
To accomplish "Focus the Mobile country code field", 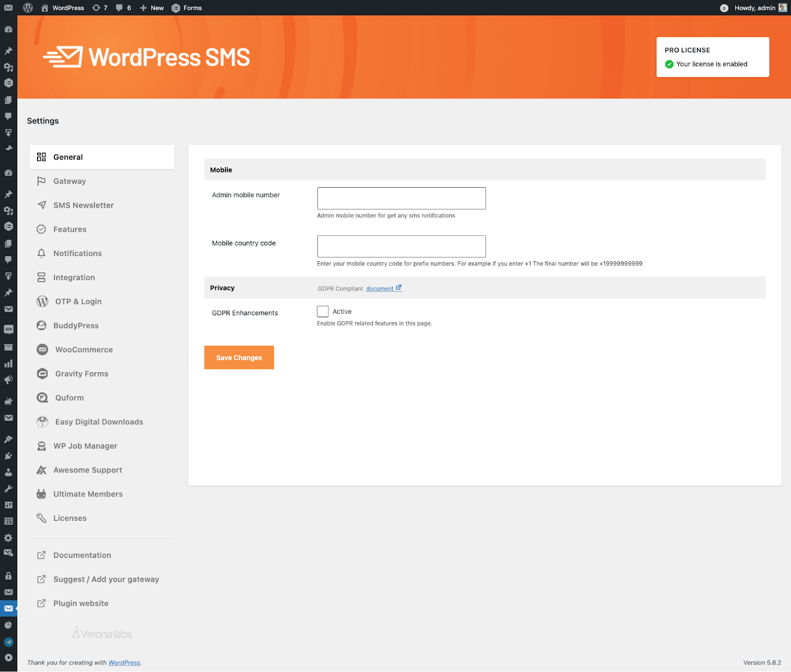I will click(401, 246).
